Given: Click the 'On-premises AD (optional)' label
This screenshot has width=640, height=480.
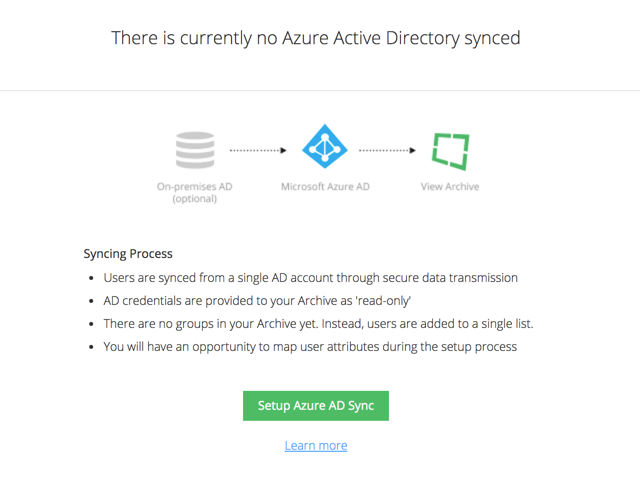Looking at the screenshot, I should 195,192.
